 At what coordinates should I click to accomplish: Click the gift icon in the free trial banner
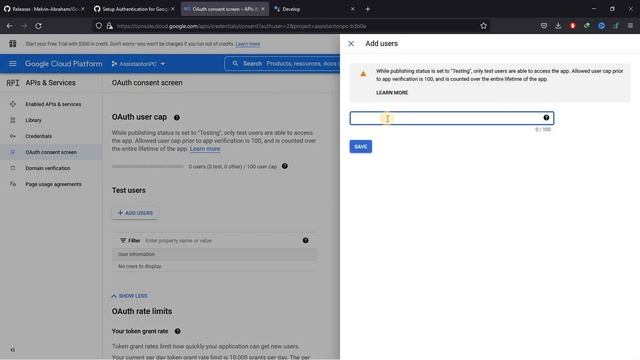[x=13, y=43]
